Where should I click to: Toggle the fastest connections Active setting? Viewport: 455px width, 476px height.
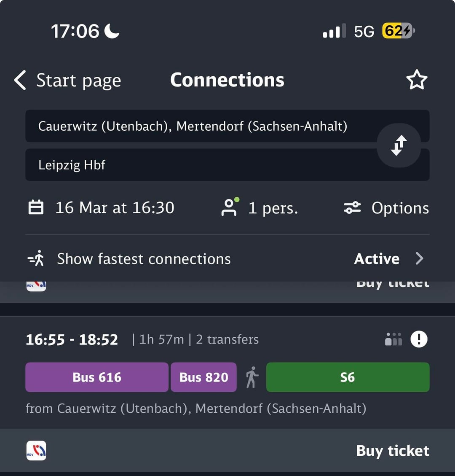tap(377, 259)
